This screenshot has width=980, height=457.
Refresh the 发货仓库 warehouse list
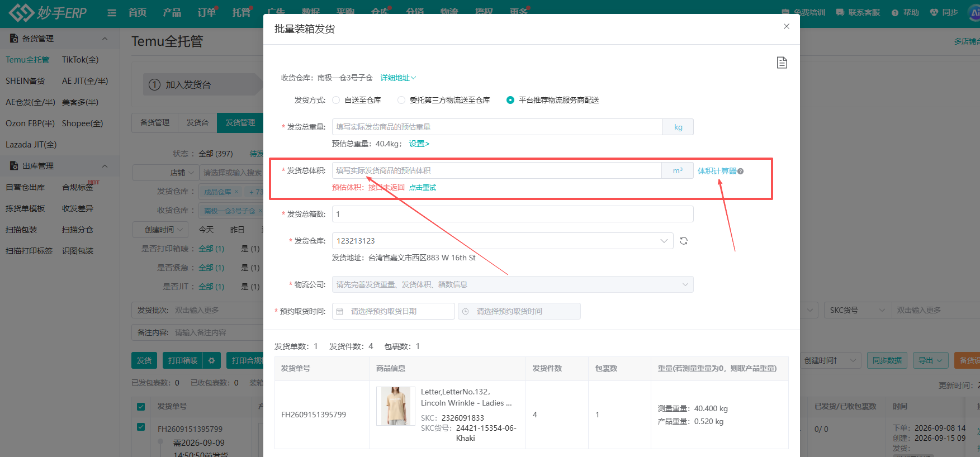[683, 241]
